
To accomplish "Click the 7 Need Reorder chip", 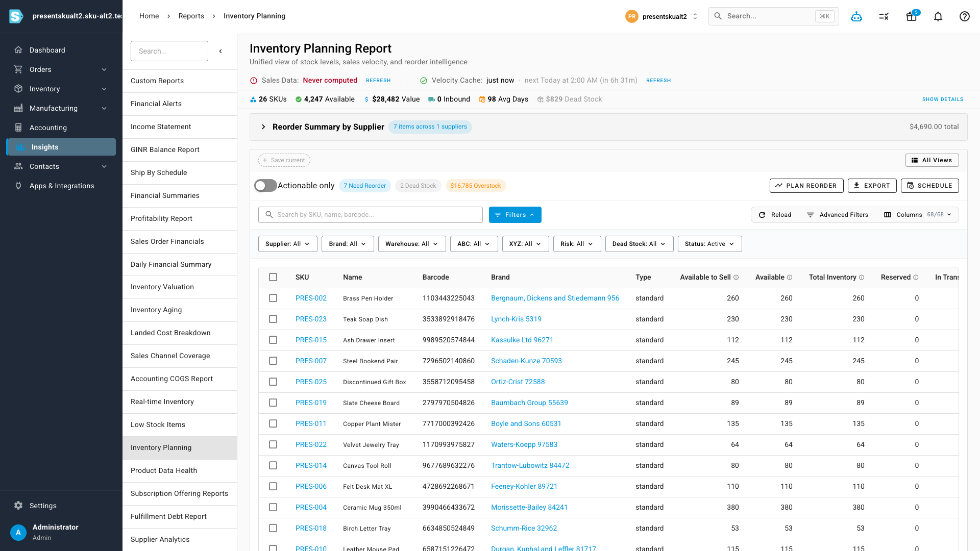I will tap(364, 186).
